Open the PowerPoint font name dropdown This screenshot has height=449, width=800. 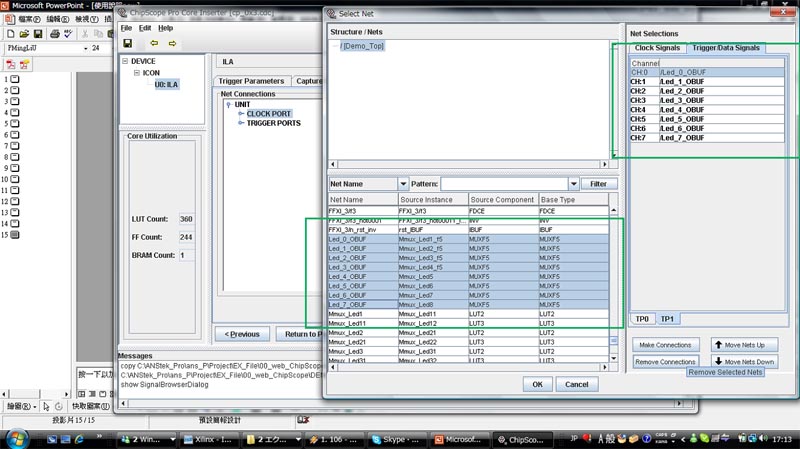click(x=86, y=48)
